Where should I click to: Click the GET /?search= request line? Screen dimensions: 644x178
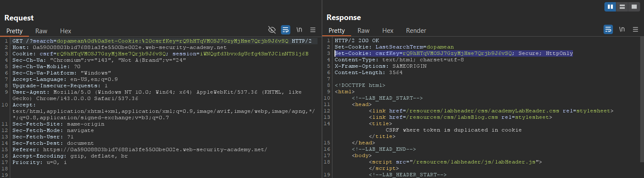click(162, 41)
